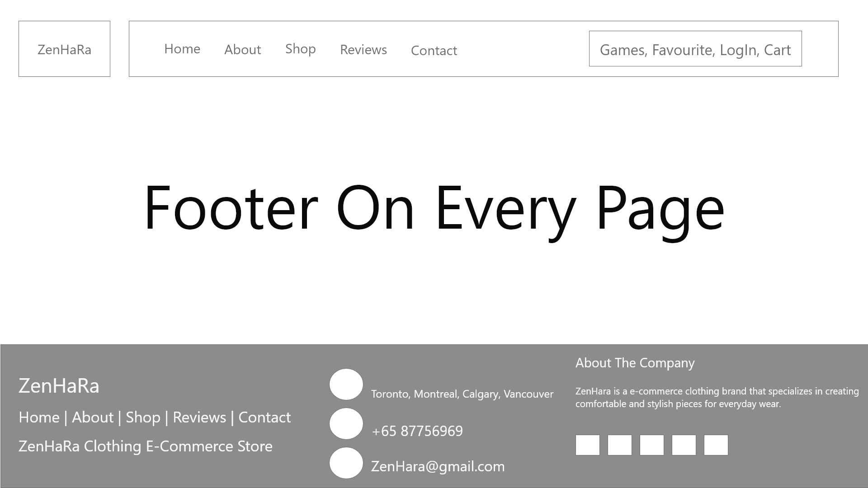Select the last social media icon
Screen dimensions: 868x488
click(716, 445)
